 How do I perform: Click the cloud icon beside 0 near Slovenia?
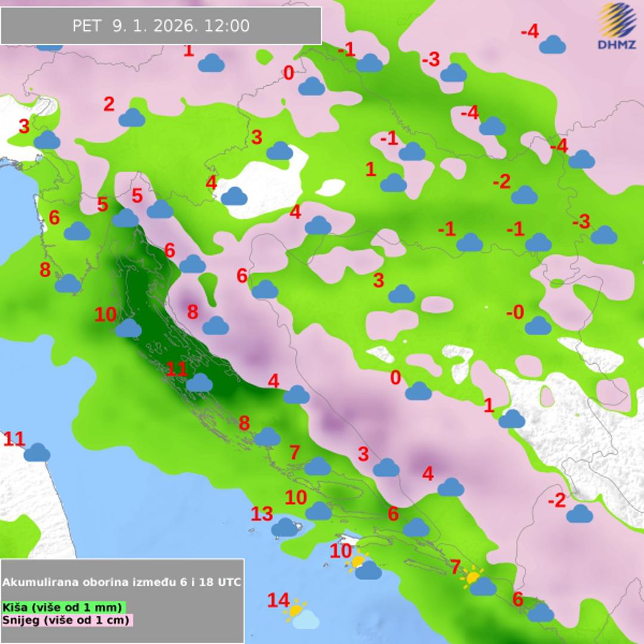point(311,86)
